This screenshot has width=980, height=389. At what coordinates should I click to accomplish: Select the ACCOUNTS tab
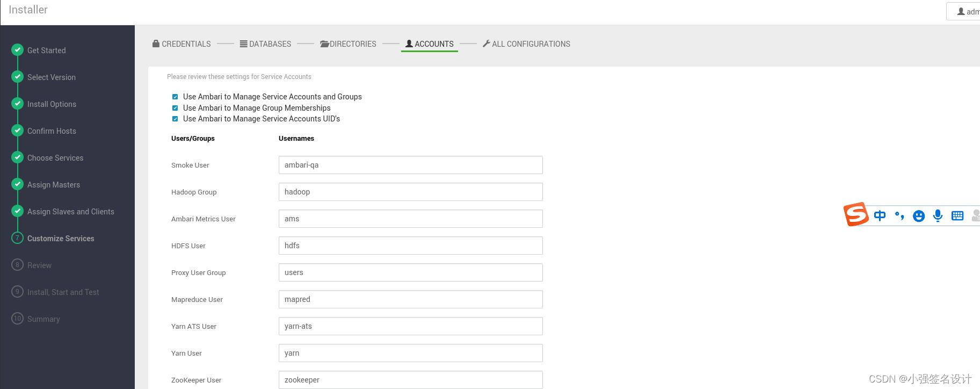pos(429,44)
